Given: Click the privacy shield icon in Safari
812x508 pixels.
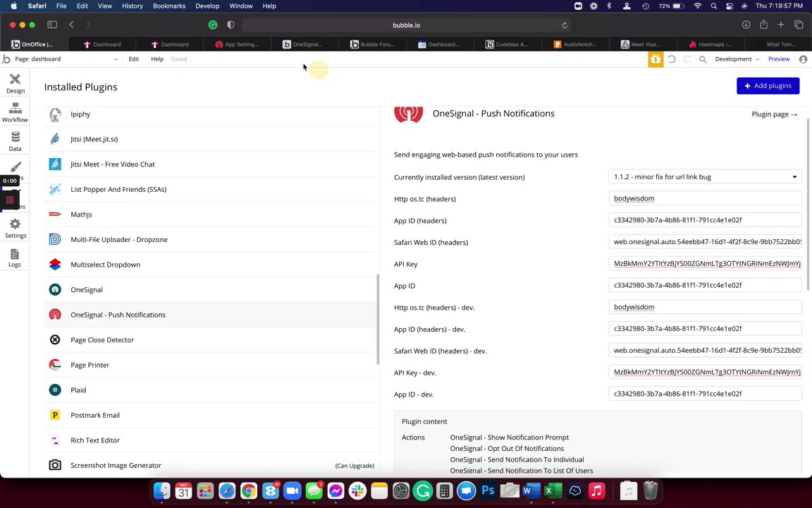Looking at the screenshot, I should point(230,25).
